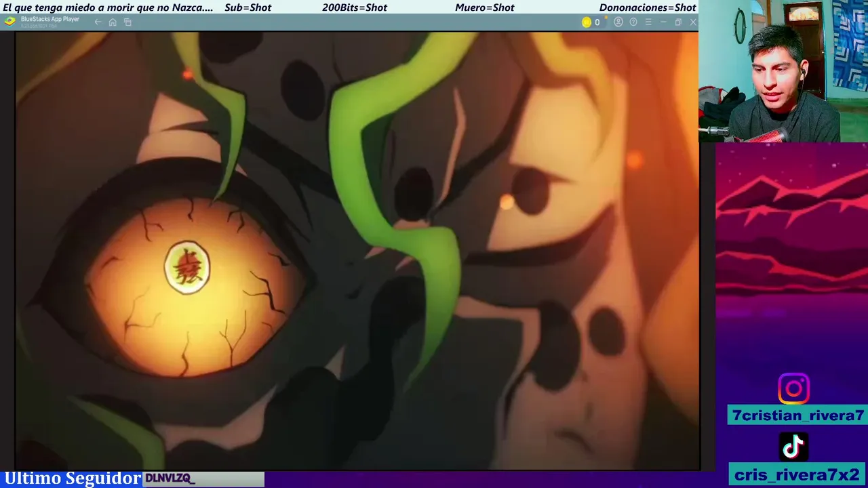Click the BlueStacks logo icon
Screen dimensions: 868x488
tap(9, 21)
